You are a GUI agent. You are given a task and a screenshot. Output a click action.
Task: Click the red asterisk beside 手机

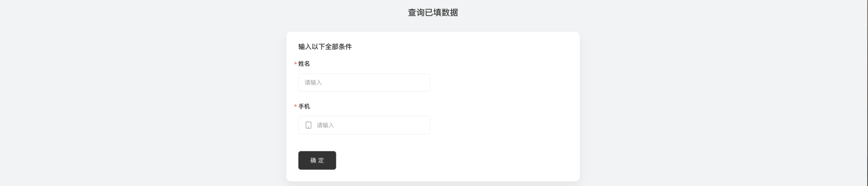tap(296, 107)
